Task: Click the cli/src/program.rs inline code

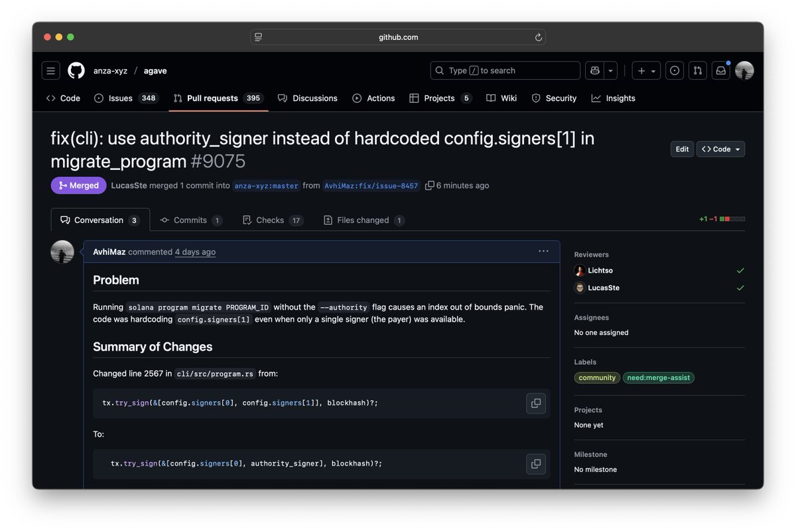Action: [x=216, y=374]
